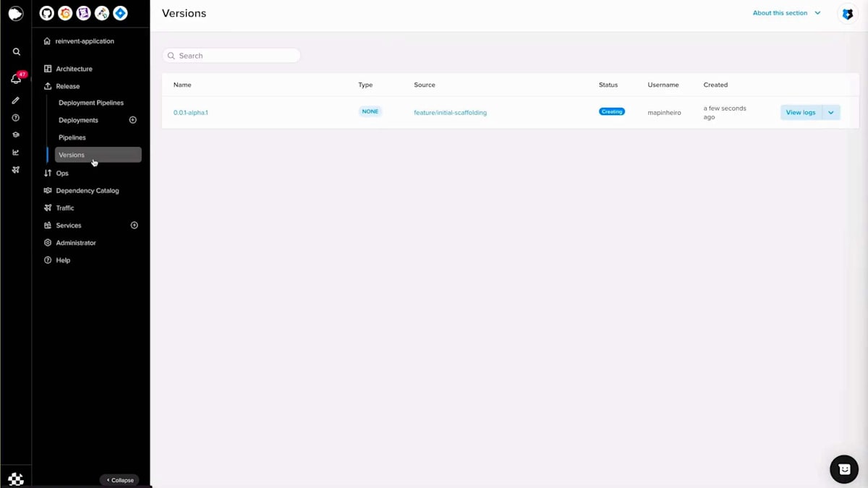Click the Type column header
The image size is (868, 488).
(x=365, y=85)
